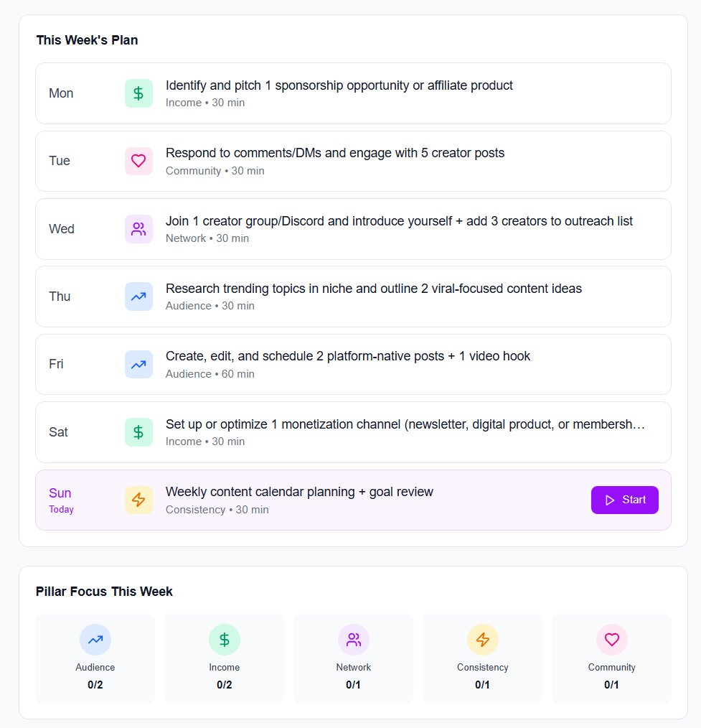Click the lightning bolt icon on Sunday's task
Viewport: 701px width, 728px height.
(x=138, y=500)
